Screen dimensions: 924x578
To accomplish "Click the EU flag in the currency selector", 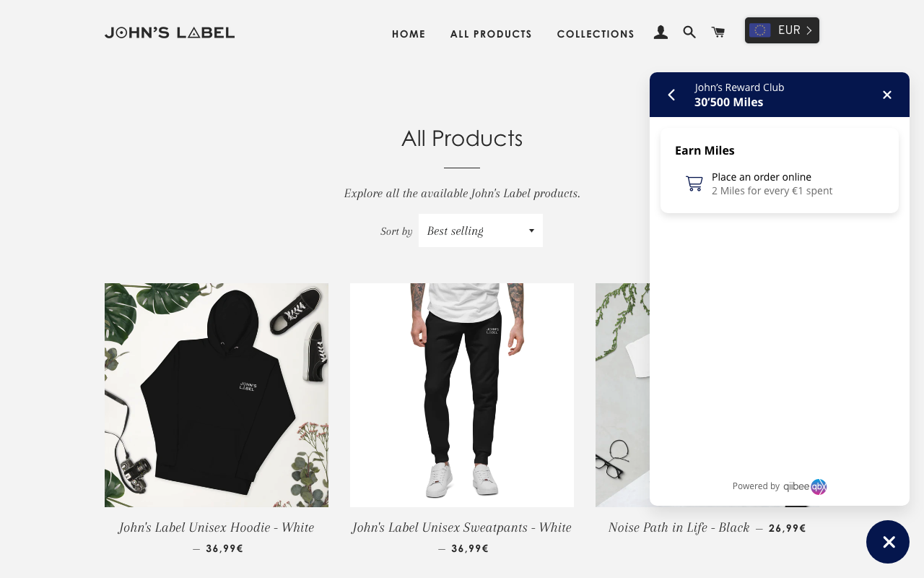I will pos(760,30).
